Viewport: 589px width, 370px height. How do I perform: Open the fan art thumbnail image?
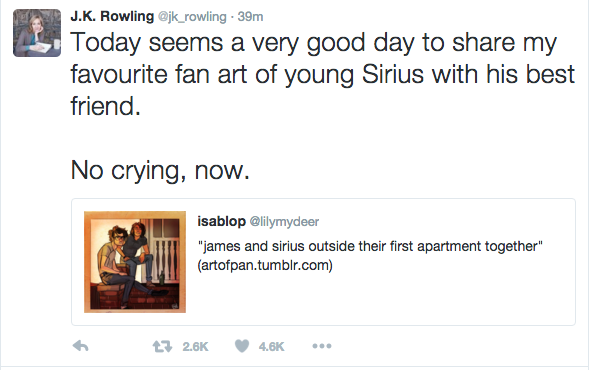tap(135, 262)
